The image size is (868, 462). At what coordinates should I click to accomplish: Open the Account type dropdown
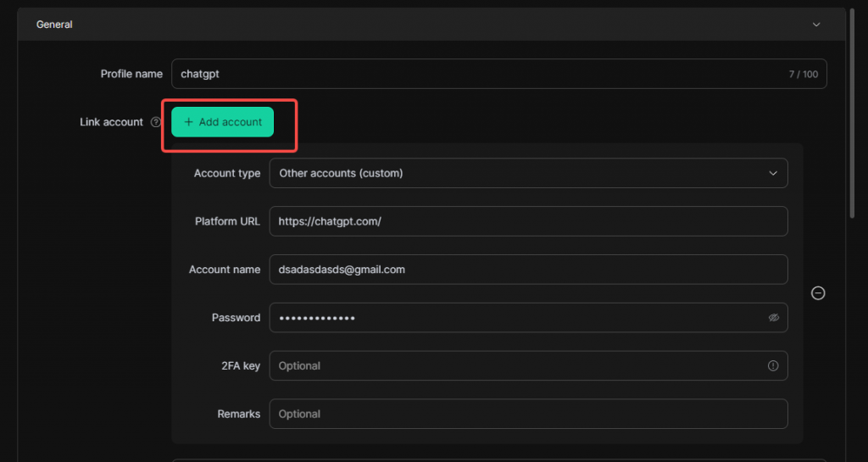coord(528,173)
